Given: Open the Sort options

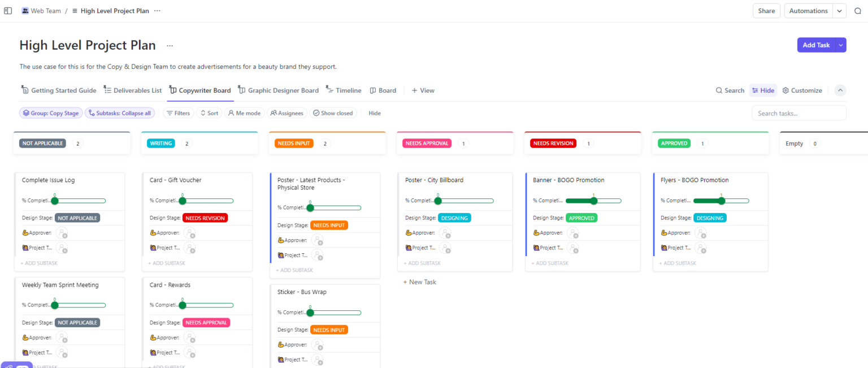Looking at the screenshot, I should pos(209,112).
